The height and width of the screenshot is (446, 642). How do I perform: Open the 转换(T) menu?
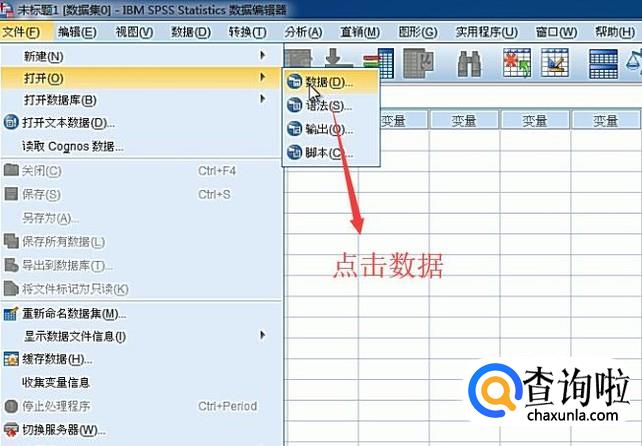point(247,32)
